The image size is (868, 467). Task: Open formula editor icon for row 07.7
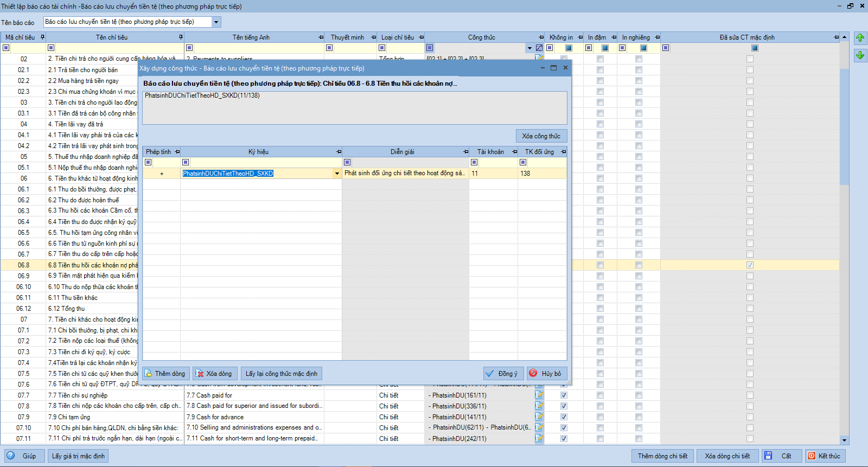pyautogui.click(x=539, y=395)
